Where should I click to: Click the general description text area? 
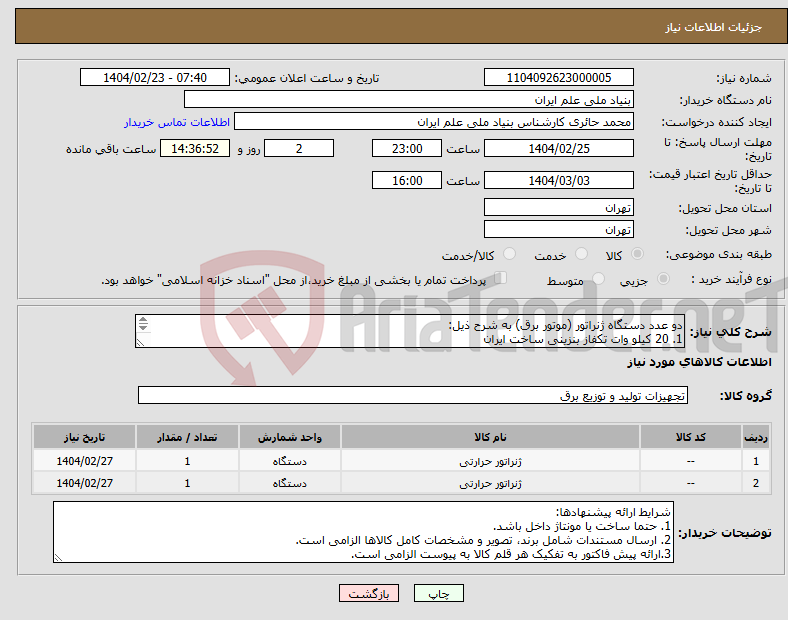pos(410,331)
